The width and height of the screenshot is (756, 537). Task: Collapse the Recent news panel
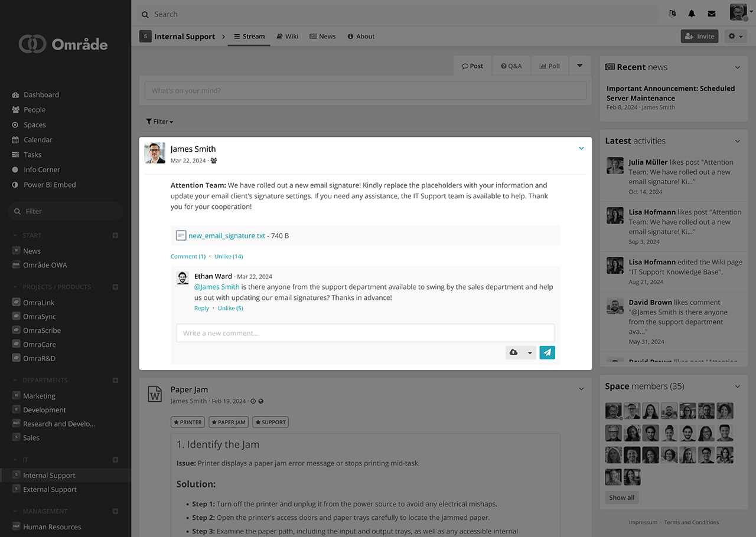[x=737, y=68]
